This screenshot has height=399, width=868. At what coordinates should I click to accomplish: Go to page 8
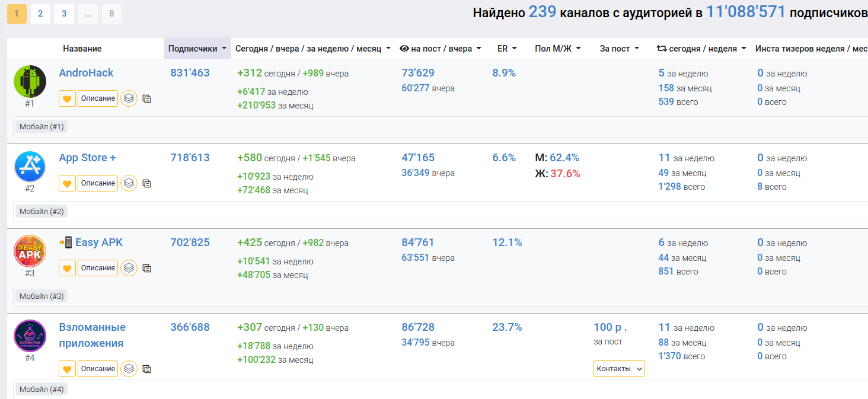tap(111, 14)
